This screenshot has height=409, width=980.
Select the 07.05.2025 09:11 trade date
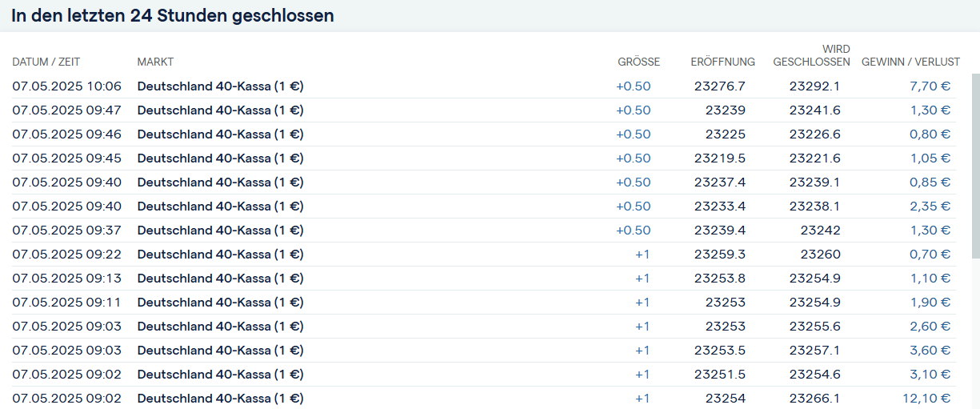click(66, 303)
